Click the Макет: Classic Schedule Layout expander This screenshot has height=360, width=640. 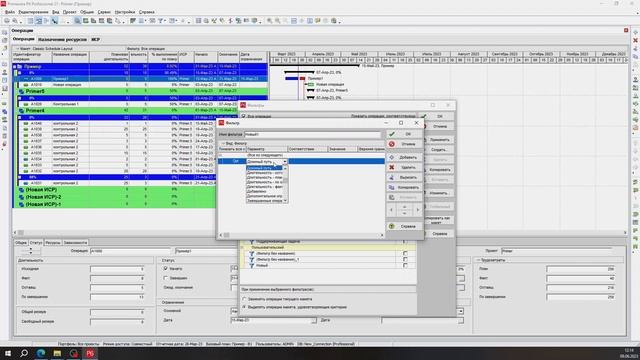[18, 49]
